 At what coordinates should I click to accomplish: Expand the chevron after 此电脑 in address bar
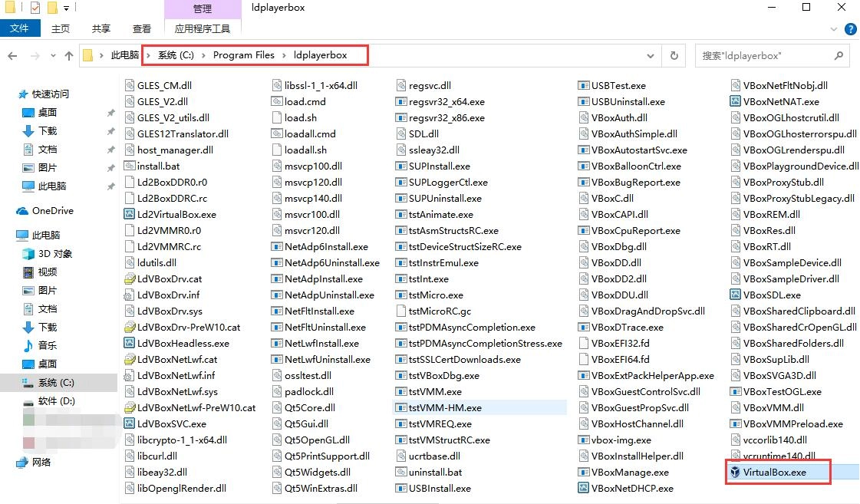click(x=148, y=55)
